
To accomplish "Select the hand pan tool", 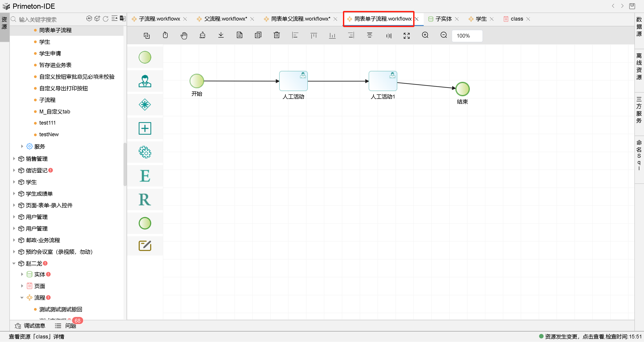I will click(184, 36).
